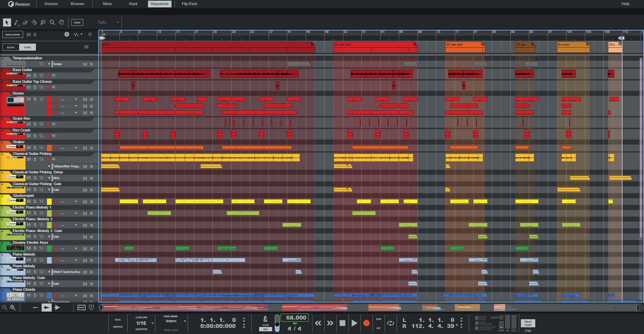Screen dimensions: 644x334
Task: Mute the Glockenspiel track
Action: pos(29,202)
